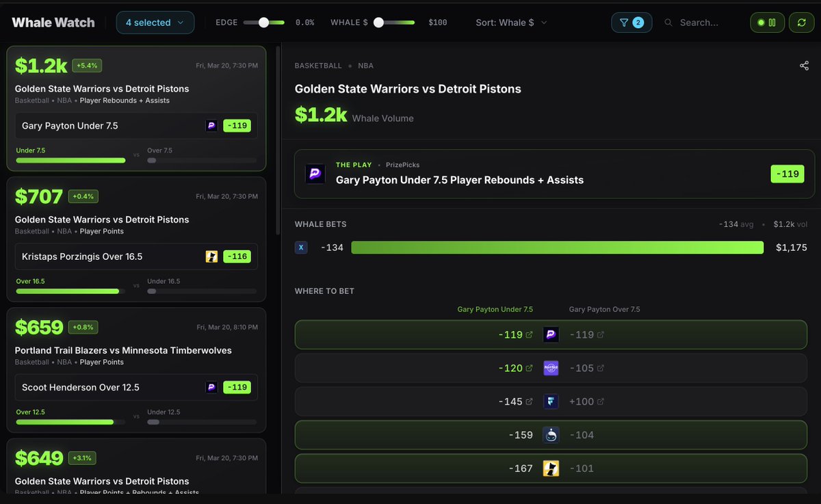This screenshot has height=504, width=821.
Task: Select the $707 Warriors vs Pistons card
Action: [x=136, y=239]
